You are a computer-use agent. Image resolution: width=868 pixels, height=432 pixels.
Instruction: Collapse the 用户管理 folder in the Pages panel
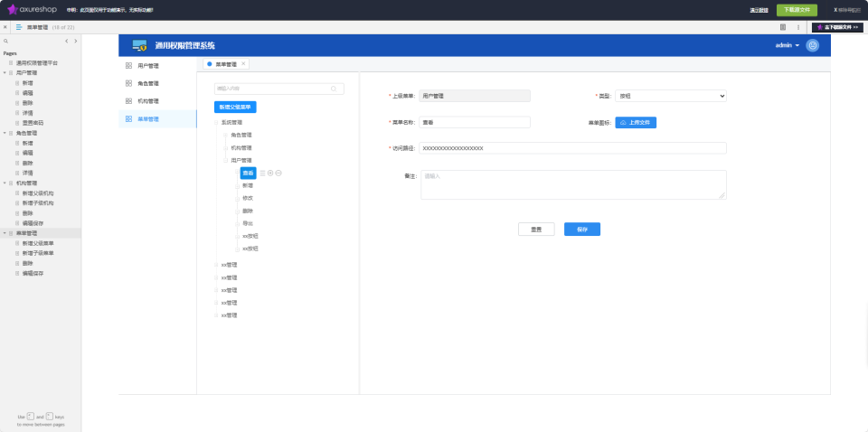pos(5,73)
